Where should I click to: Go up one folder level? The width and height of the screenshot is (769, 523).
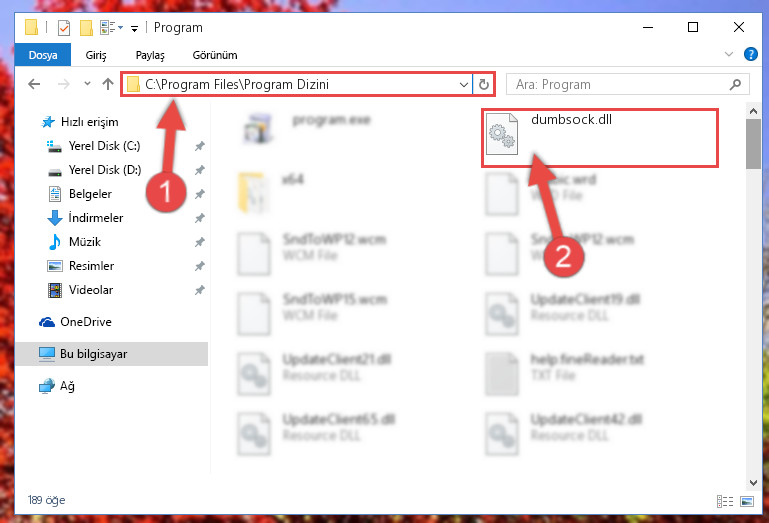point(108,84)
